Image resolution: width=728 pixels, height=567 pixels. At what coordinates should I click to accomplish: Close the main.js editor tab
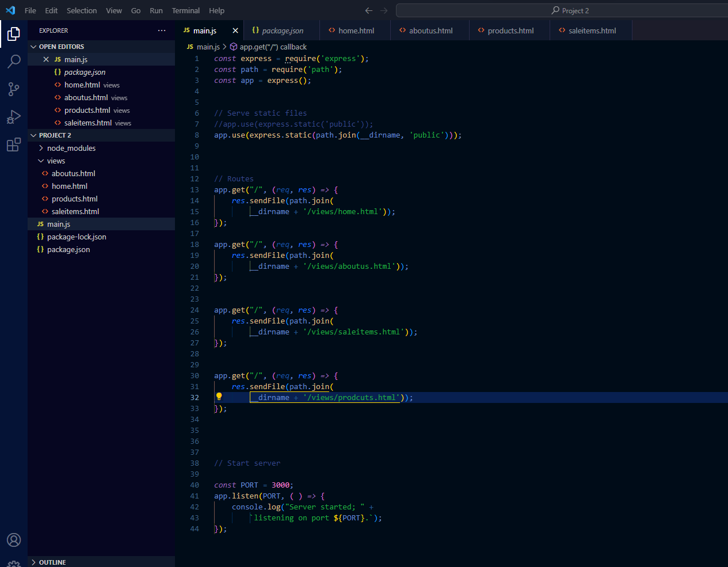(235, 31)
